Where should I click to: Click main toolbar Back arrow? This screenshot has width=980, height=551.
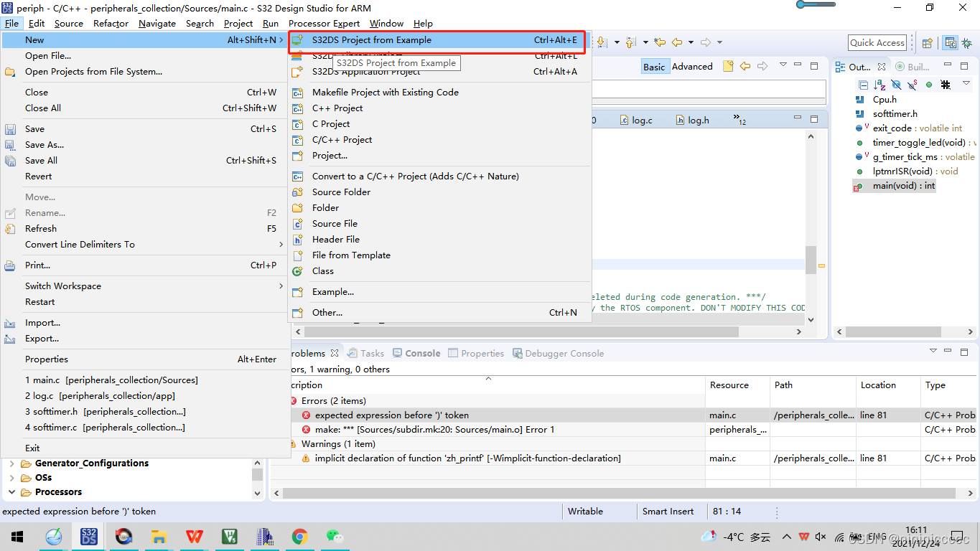[x=676, y=42]
